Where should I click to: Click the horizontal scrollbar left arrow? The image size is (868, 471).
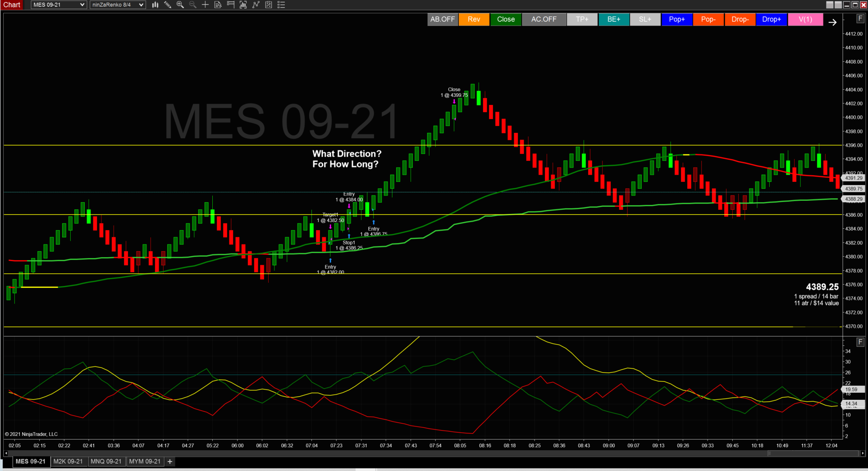point(6,453)
